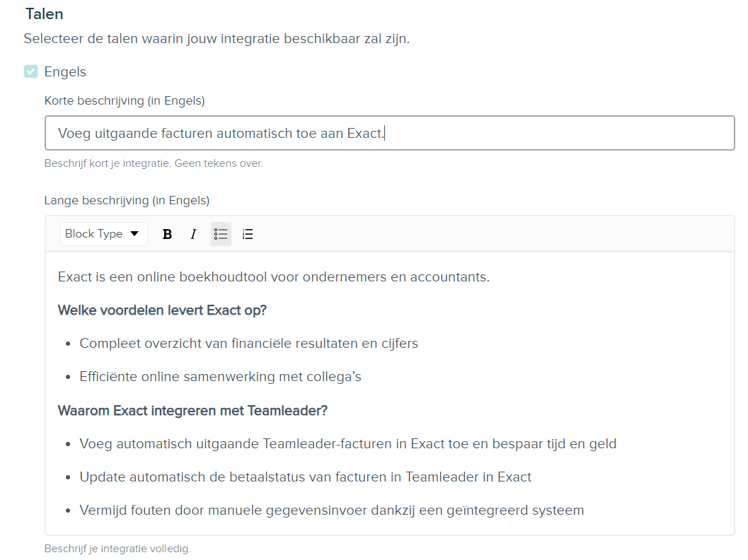Toggle the bulleted list button

pyautogui.click(x=221, y=234)
